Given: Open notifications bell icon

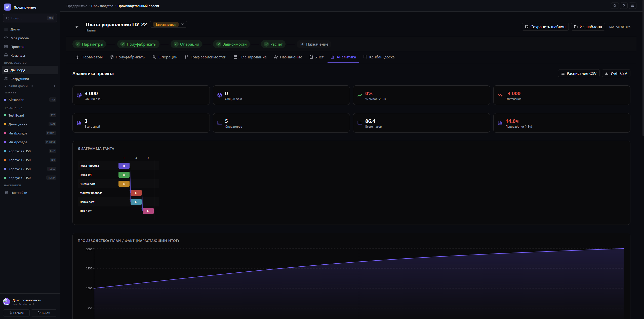Looking at the screenshot, I should click(x=624, y=6).
